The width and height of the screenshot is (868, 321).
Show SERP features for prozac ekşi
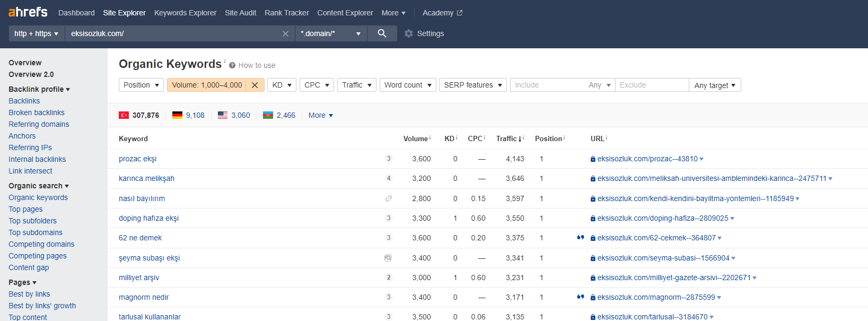coord(389,159)
